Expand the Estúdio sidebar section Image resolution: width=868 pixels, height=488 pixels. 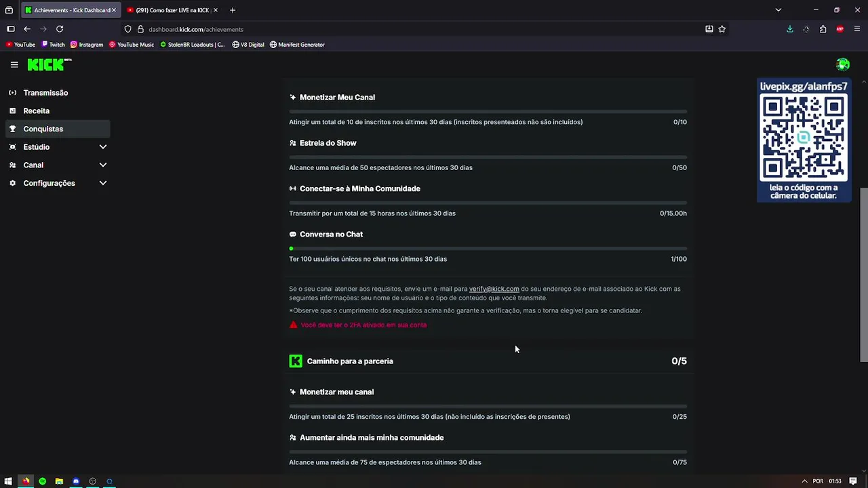pyautogui.click(x=103, y=147)
